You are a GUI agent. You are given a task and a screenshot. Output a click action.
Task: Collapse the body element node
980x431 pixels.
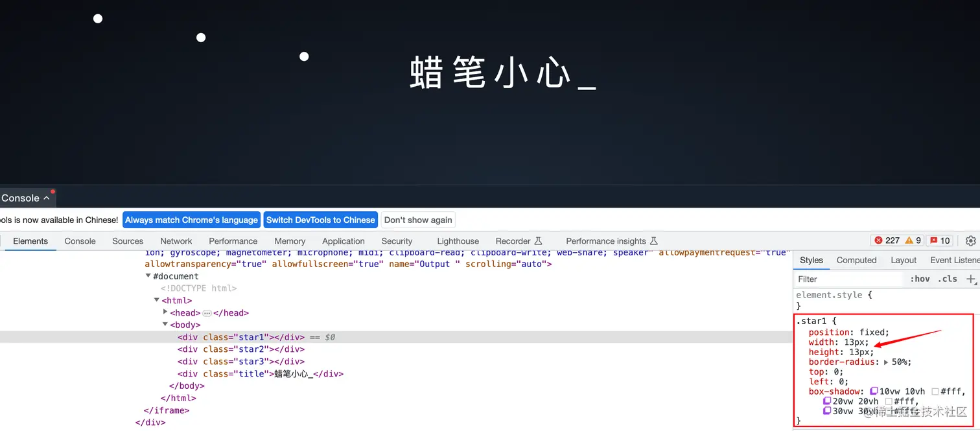point(165,325)
